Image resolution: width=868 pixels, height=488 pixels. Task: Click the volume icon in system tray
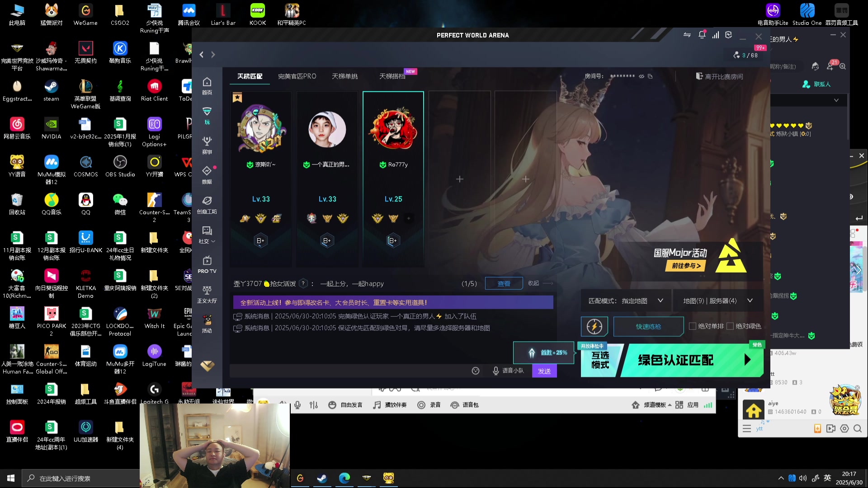tap(803, 478)
